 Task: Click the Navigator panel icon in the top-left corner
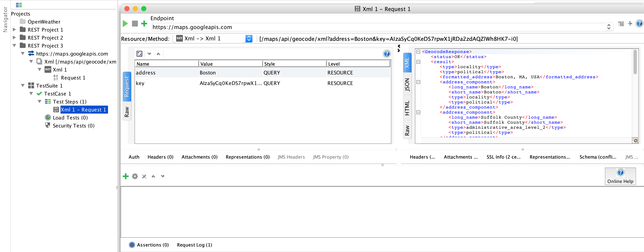(19, 5)
